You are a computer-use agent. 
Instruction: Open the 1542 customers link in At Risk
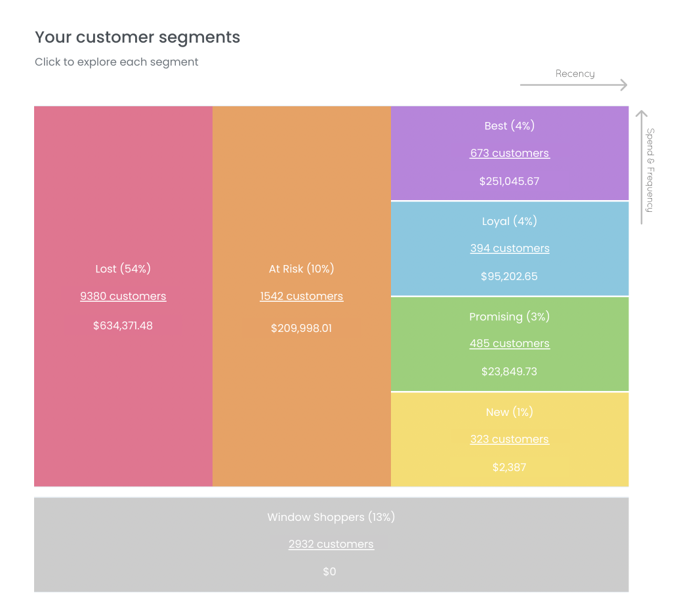[x=302, y=297]
